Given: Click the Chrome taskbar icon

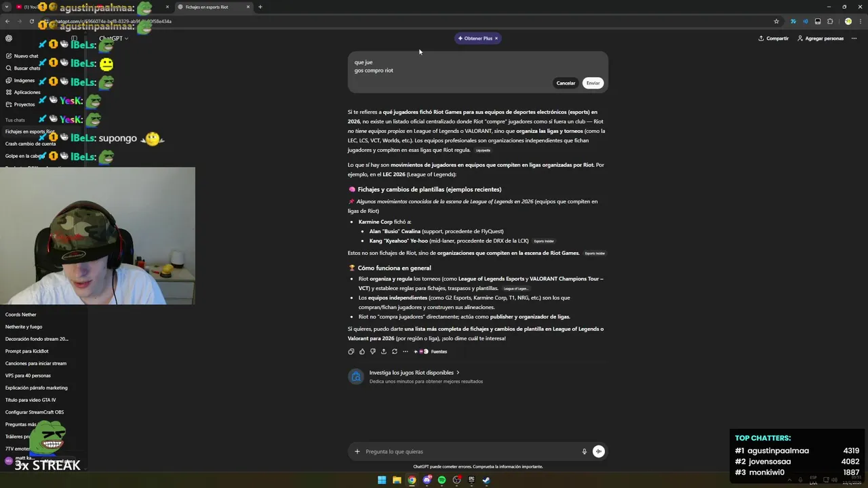Looking at the screenshot, I should pyautogui.click(x=412, y=480).
